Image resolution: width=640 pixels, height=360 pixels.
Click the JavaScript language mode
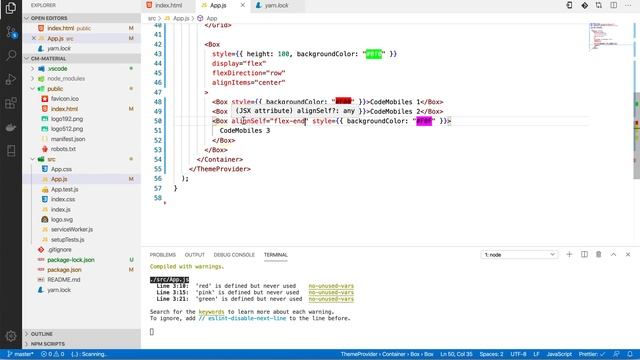[x=559, y=354]
